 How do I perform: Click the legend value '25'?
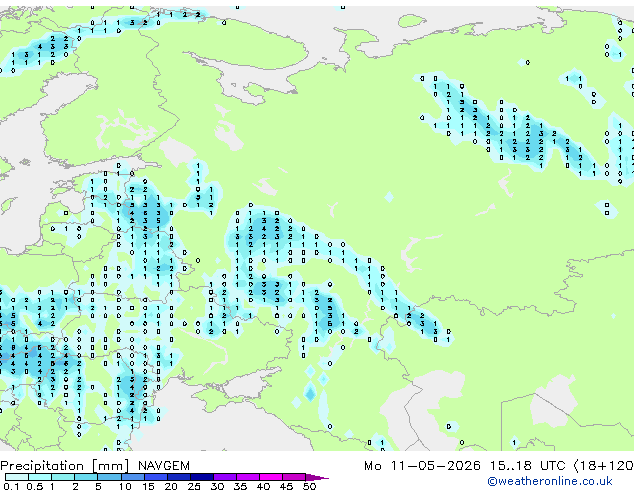pos(194,486)
